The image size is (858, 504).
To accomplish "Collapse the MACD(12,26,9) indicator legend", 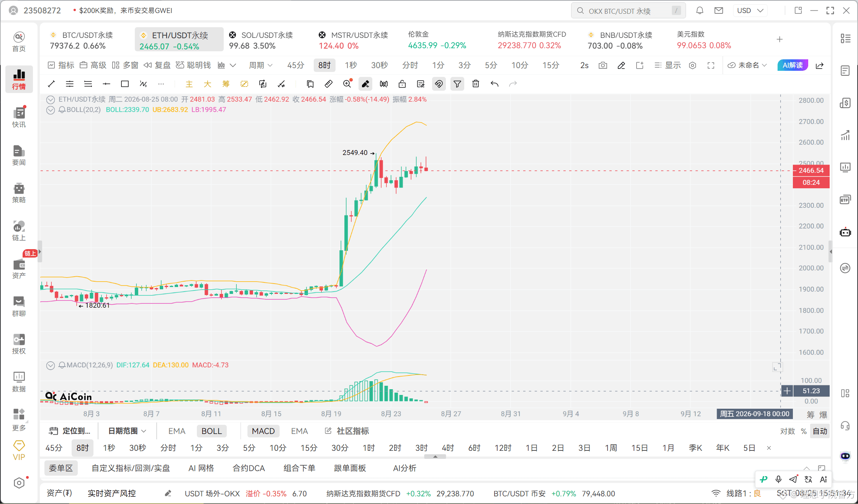I will (50, 365).
